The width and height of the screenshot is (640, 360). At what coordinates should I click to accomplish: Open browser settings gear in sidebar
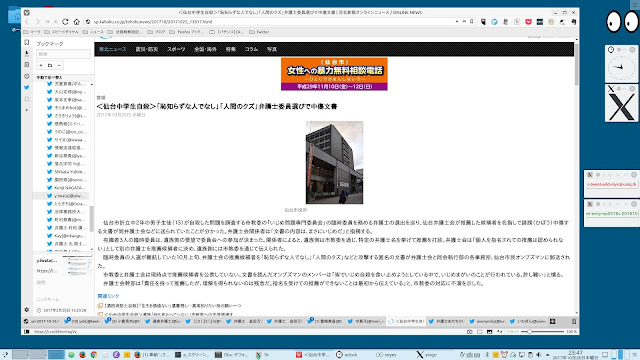(27, 310)
